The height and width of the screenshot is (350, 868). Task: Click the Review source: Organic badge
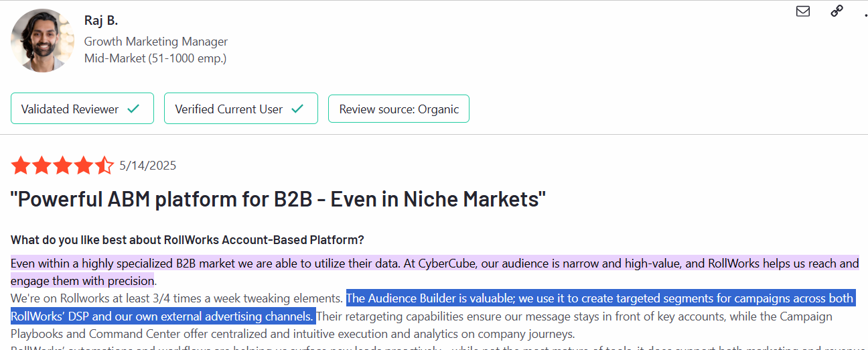pos(399,109)
